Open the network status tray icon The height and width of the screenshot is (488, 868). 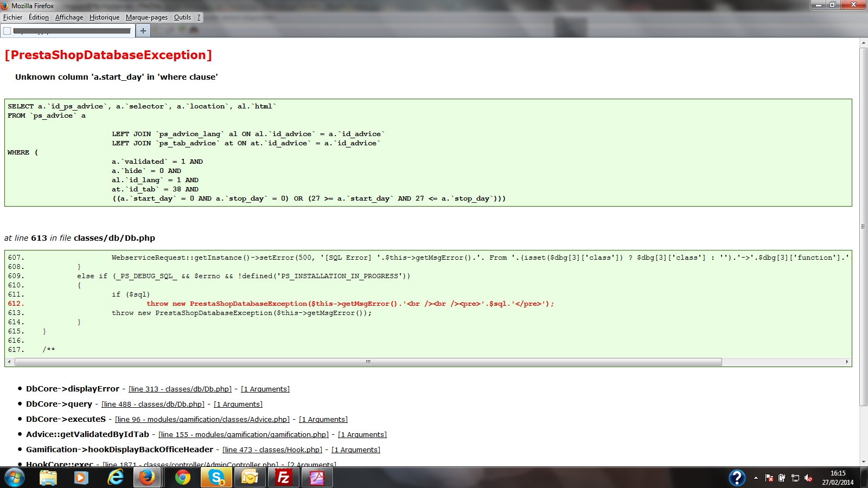tap(795, 478)
